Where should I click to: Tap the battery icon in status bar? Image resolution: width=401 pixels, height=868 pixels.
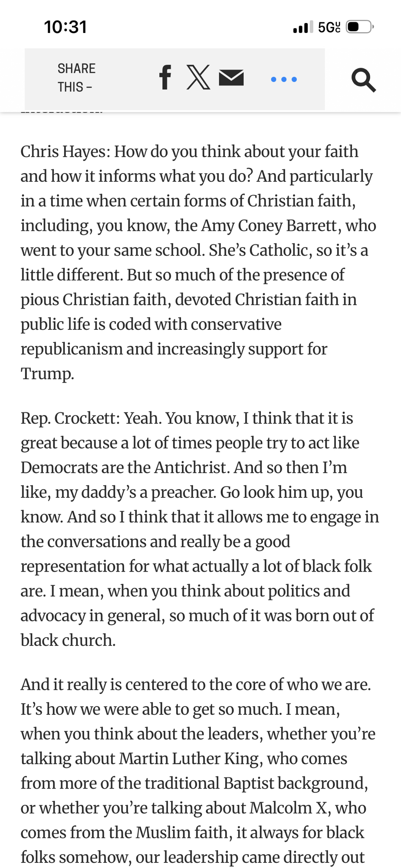(x=359, y=27)
